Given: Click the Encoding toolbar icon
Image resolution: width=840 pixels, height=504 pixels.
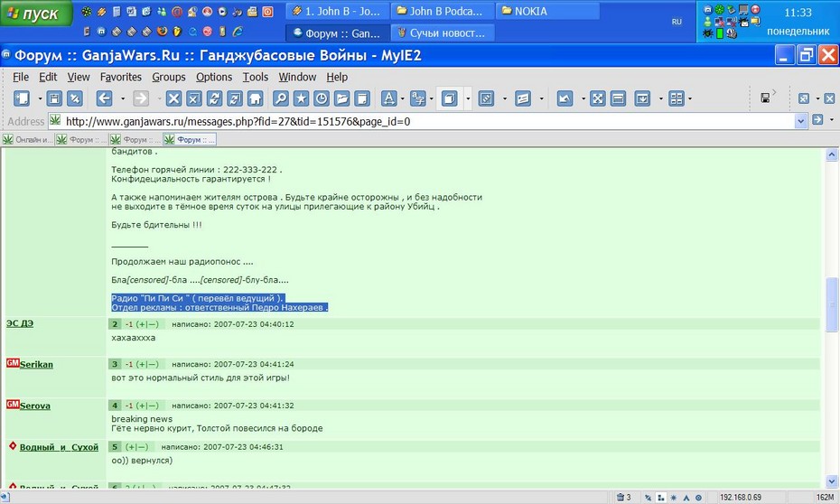Looking at the screenshot, I should pos(418,98).
